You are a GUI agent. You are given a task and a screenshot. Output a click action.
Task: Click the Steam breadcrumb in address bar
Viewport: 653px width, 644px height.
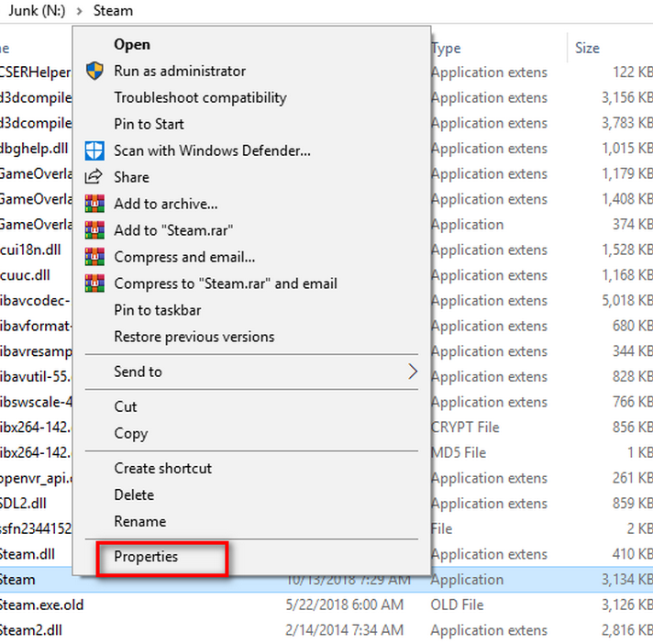[113, 11]
